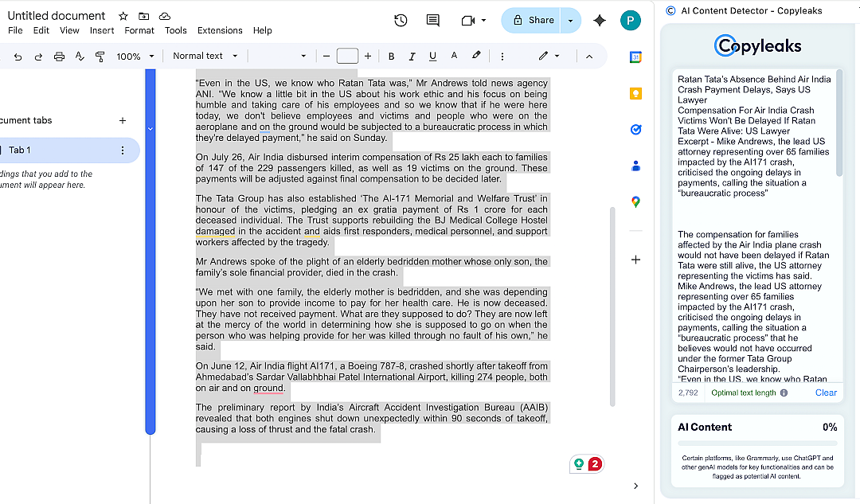Click the font size input box

[347, 56]
